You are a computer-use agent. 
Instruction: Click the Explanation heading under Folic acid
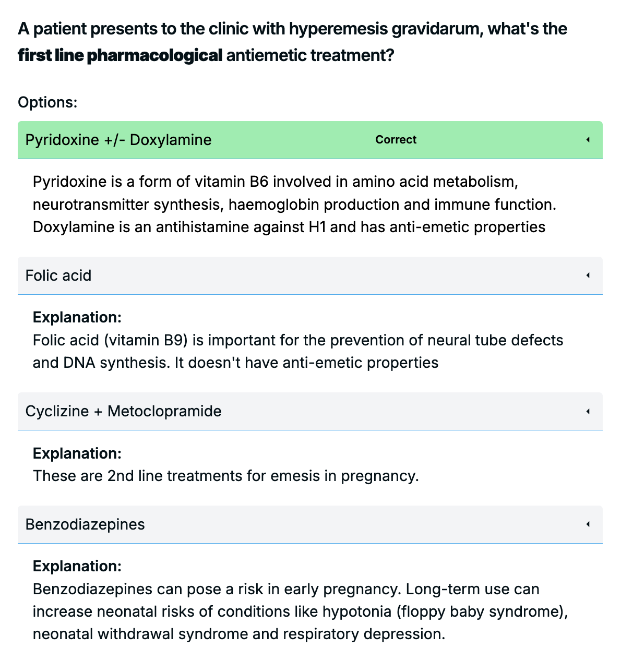(77, 317)
